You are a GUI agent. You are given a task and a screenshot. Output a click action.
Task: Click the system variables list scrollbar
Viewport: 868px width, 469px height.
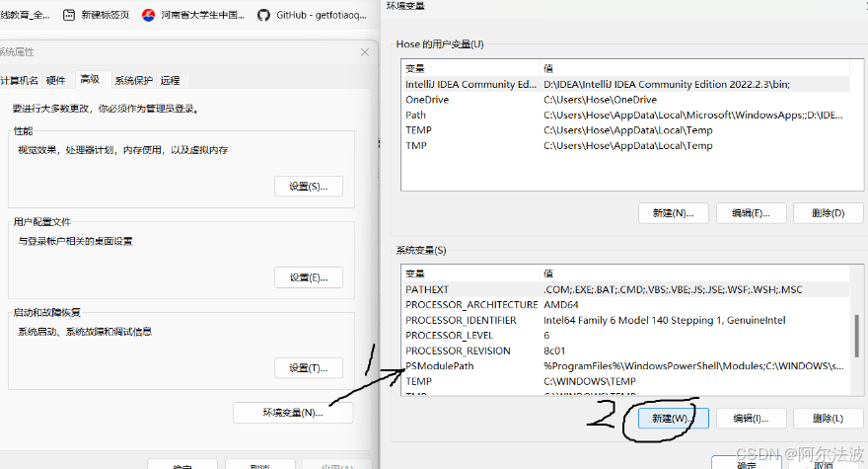[x=856, y=336]
